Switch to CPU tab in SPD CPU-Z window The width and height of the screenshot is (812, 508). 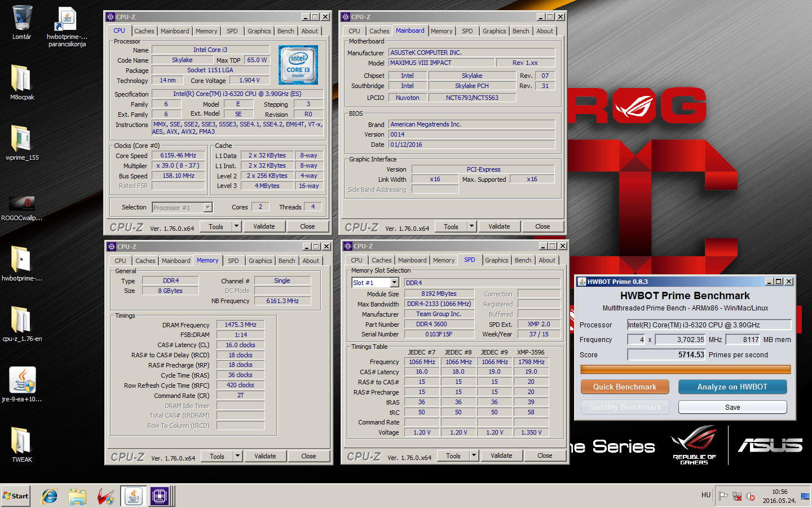357,260
